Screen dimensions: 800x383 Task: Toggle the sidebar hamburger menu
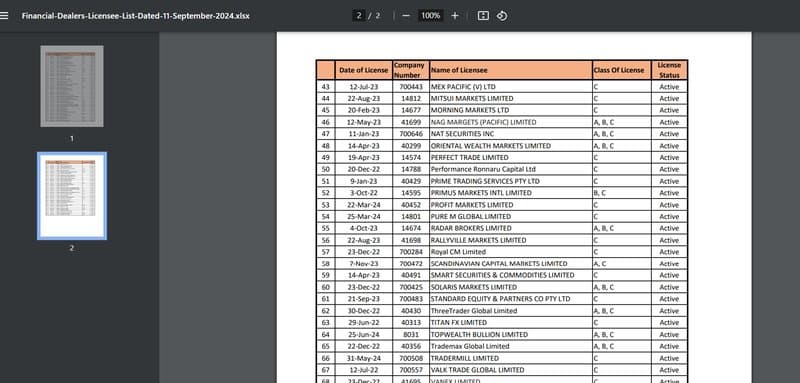[4, 15]
